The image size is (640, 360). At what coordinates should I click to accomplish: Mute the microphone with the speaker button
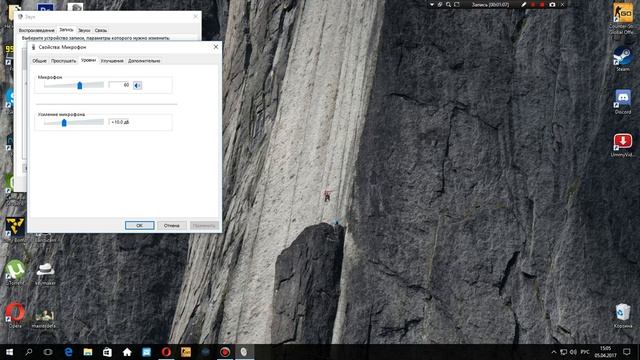pos(138,85)
